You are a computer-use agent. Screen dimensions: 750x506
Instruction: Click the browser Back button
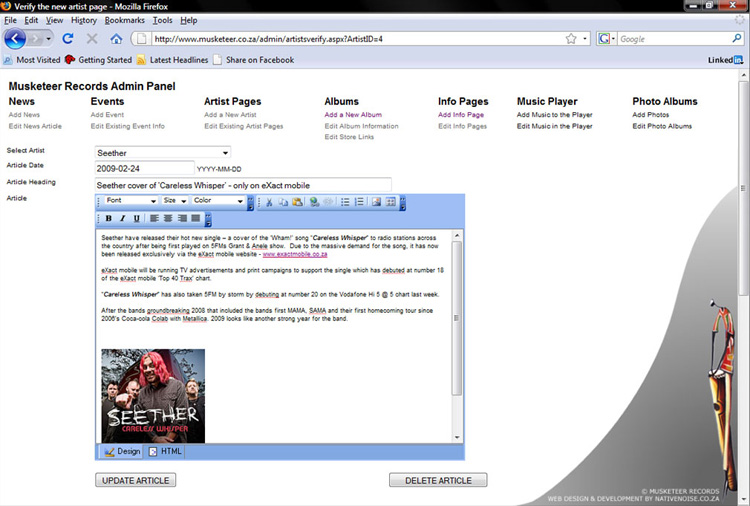pos(15,39)
